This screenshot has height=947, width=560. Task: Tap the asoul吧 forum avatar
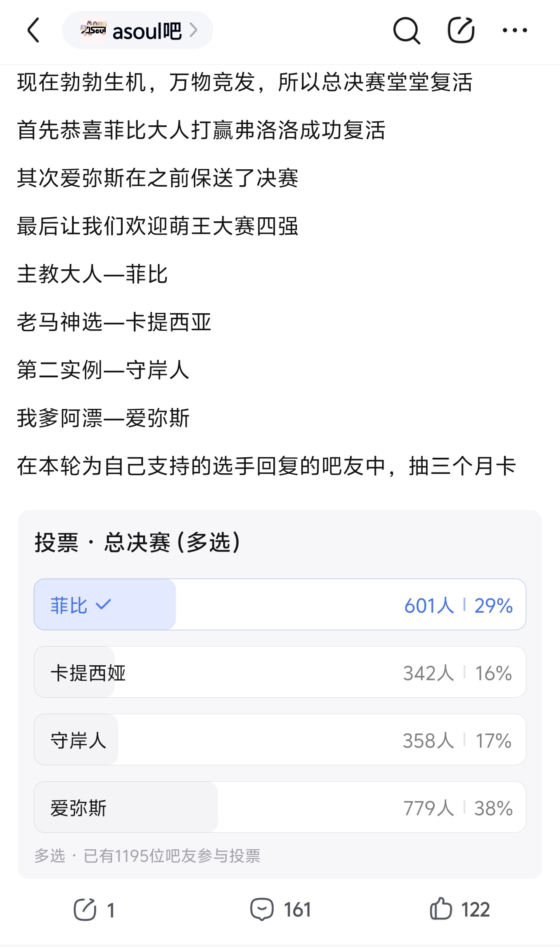coord(93,30)
